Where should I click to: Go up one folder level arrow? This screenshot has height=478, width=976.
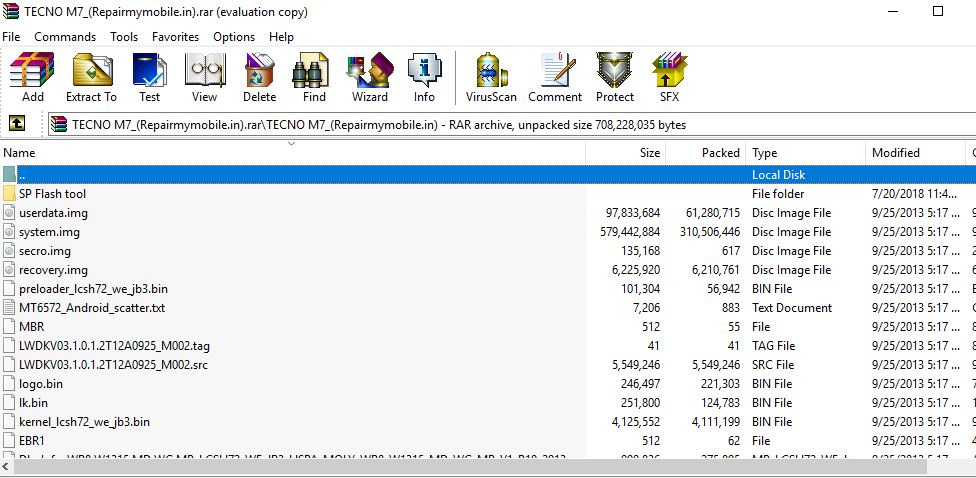coord(17,124)
